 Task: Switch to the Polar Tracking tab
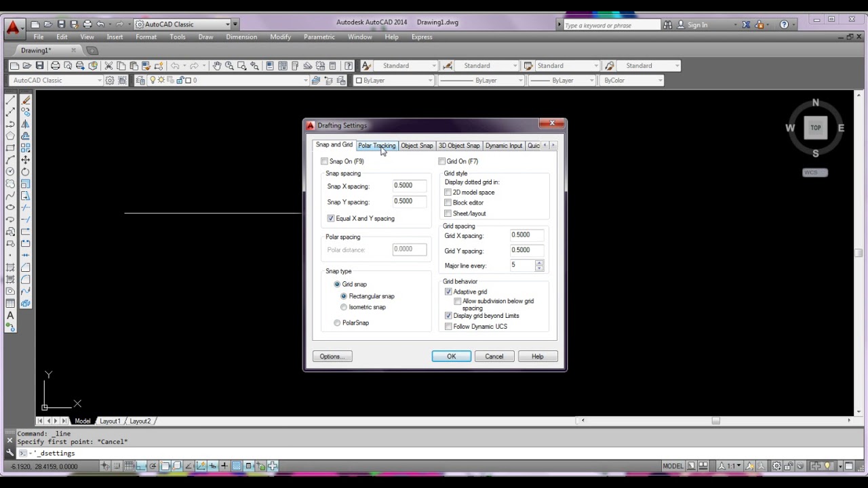pyautogui.click(x=376, y=146)
